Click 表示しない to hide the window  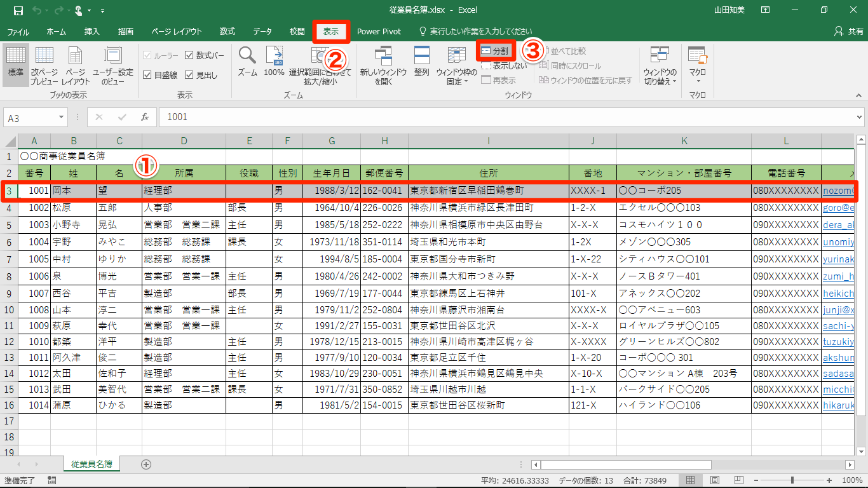504,65
